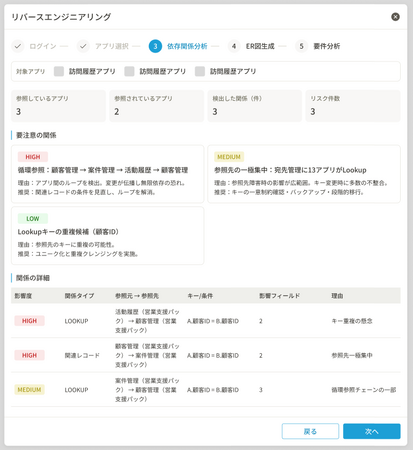The image size is (414, 450).
Task: Open the 循環参照：顧客管理→案件管理 risk title
Action: coord(103,170)
